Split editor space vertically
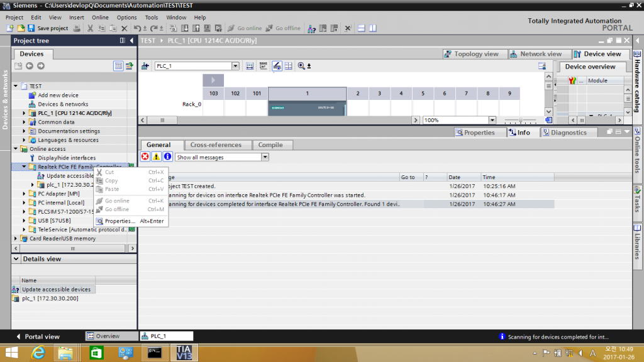 click(372, 28)
